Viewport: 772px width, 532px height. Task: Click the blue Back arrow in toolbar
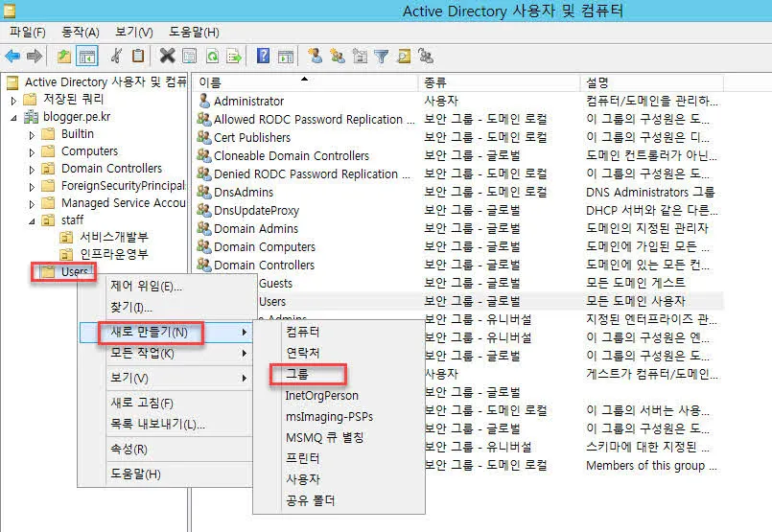pyautogui.click(x=12, y=57)
